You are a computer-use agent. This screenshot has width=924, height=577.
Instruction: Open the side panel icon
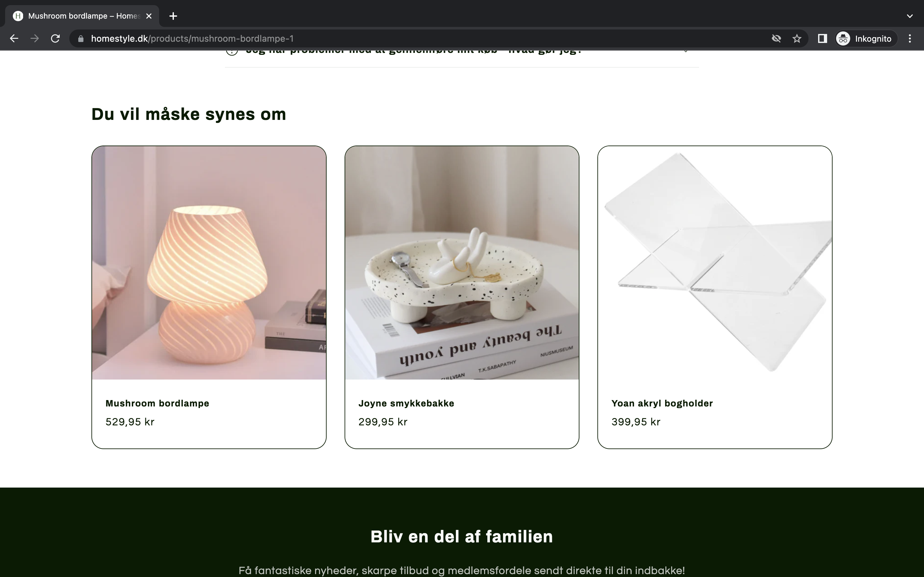pyautogui.click(x=822, y=38)
